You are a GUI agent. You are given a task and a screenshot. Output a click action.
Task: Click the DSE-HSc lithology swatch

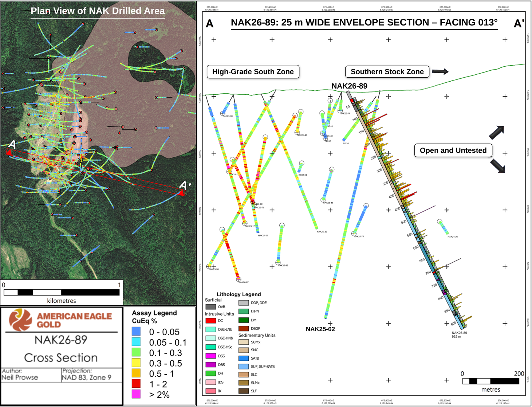tap(211, 347)
